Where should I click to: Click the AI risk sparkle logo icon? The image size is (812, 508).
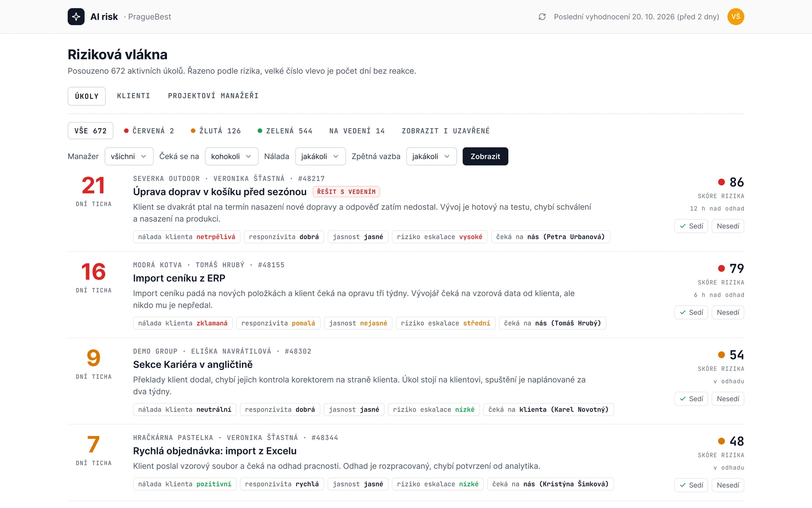[x=76, y=17]
